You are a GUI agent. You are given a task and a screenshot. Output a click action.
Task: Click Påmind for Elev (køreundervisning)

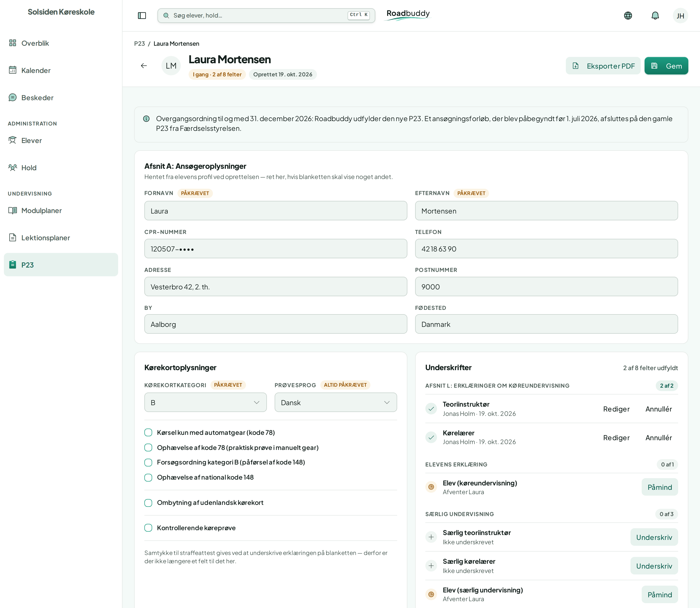tap(660, 487)
